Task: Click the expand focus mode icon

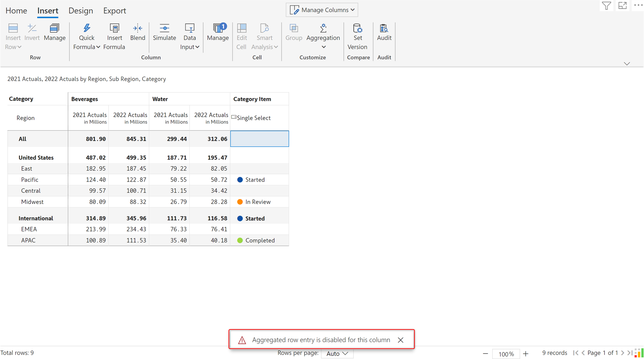Action: point(622,6)
